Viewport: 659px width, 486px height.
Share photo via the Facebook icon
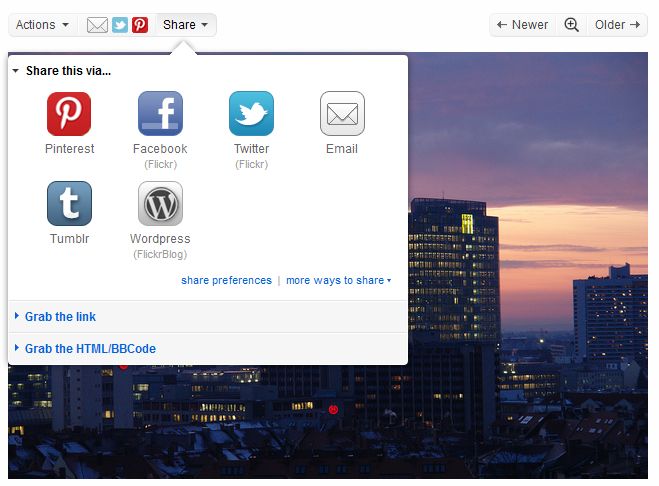(x=160, y=114)
